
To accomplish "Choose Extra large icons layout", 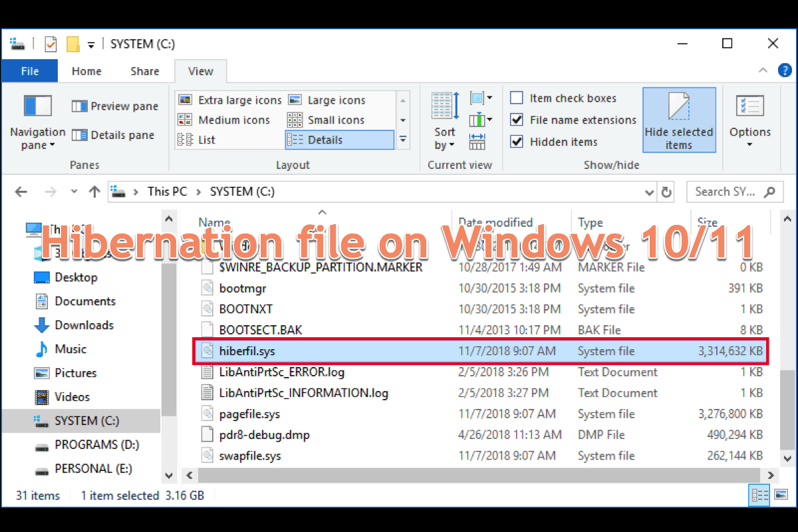I will [230, 100].
